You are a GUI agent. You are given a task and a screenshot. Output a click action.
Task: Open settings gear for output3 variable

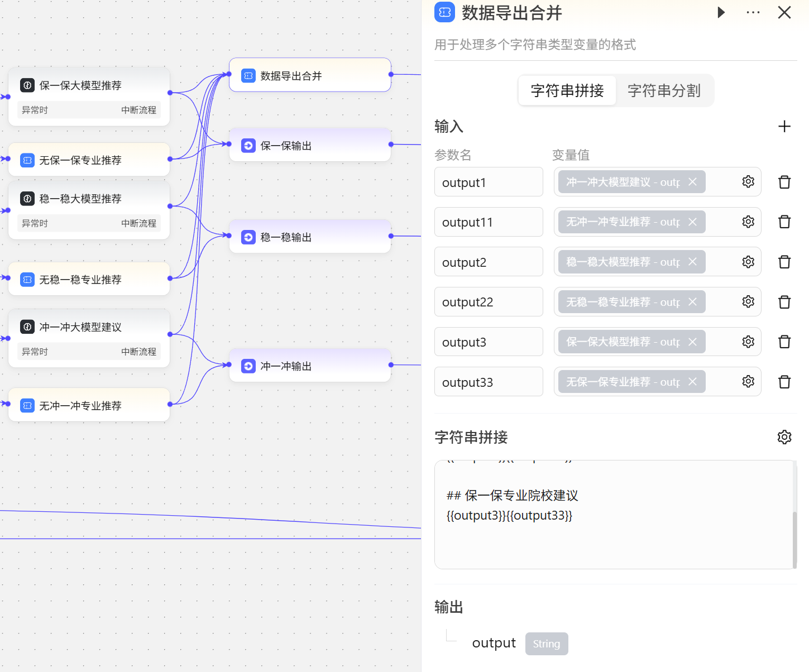[x=748, y=342]
